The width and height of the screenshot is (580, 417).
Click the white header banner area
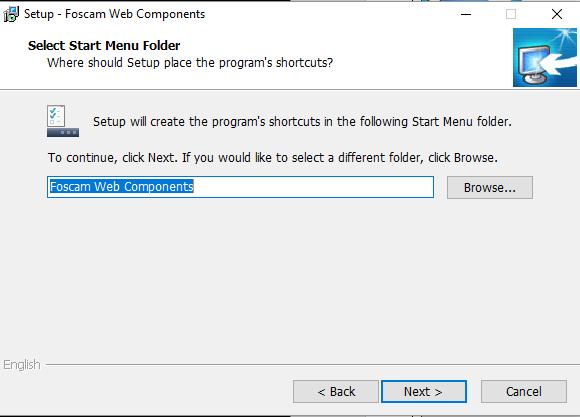(255, 57)
